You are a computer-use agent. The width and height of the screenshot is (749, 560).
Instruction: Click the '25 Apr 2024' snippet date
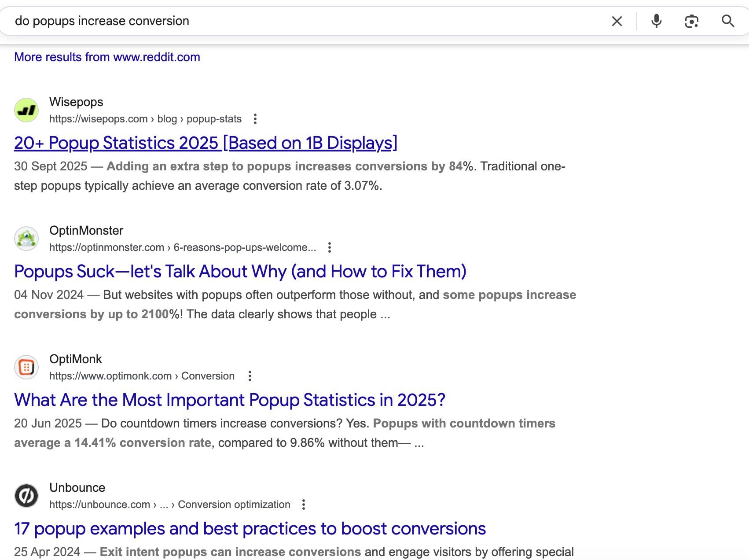click(x=47, y=552)
